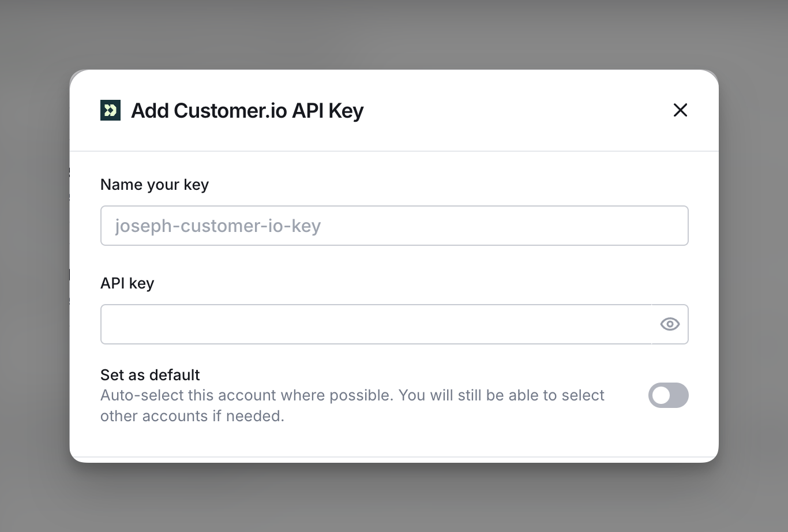
Task: Click the green arrow brand logo
Action: [110, 110]
